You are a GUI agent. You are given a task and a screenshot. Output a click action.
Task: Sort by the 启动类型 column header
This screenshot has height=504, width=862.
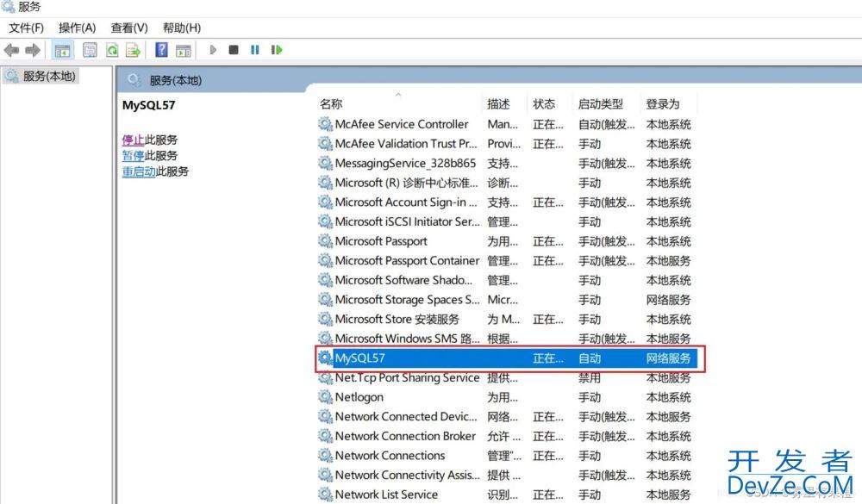[x=600, y=104]
